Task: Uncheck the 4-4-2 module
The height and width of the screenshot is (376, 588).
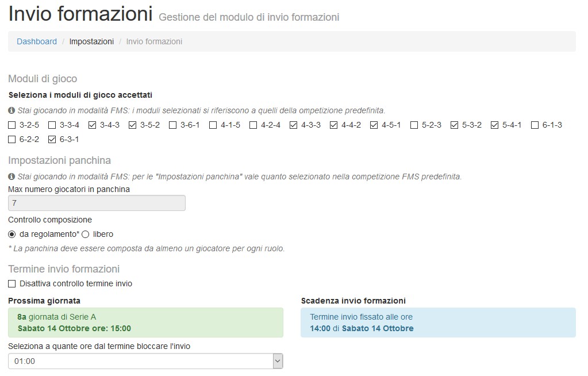Action: coord(333,124)
